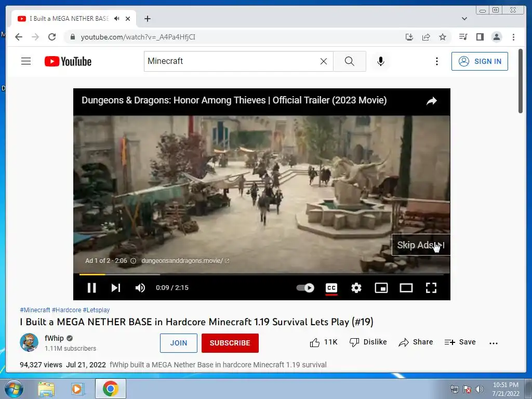532x399 pixels.
Task: Open Windows Start menu
Action: pyautogui.click(x=14, y=389)
